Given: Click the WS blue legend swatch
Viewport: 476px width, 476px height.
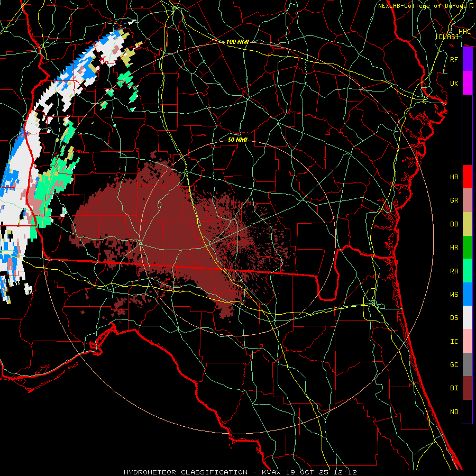Looking at the screenshot, I should 467,294.
